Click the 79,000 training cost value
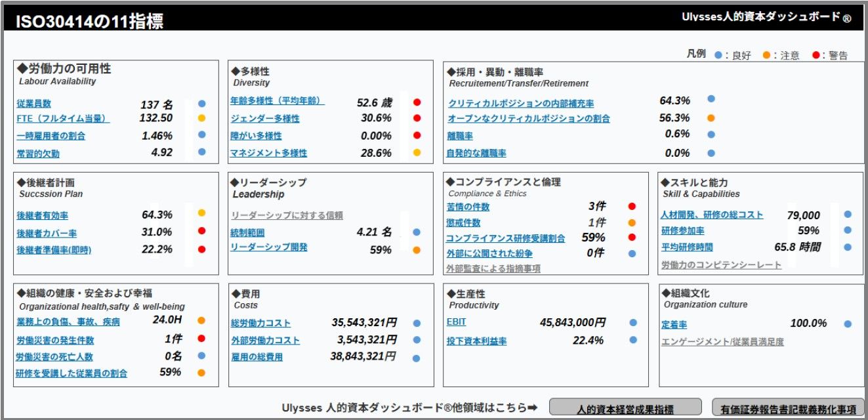The height and width of the screenshot is (420, 868). tap(803, 215)
